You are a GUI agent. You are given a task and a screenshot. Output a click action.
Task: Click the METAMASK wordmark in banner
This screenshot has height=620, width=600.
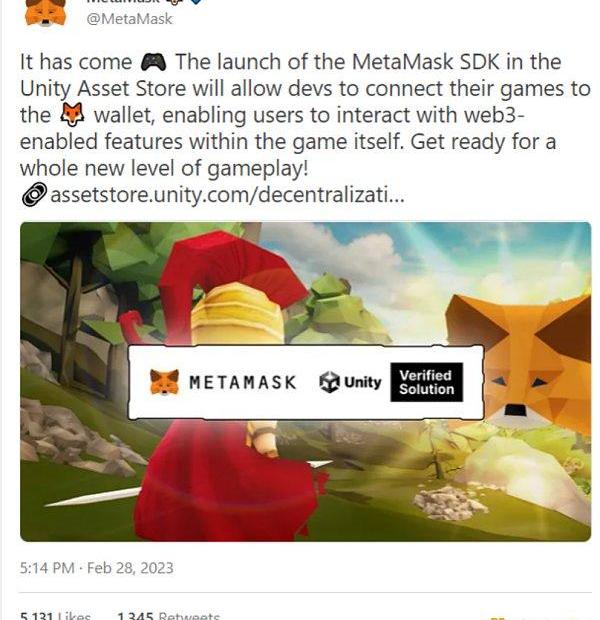243,382
